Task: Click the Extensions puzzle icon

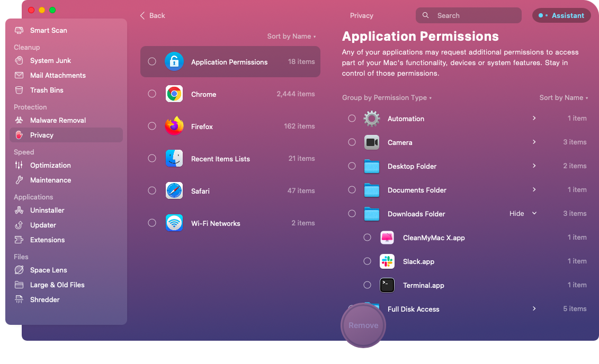Action: [x=19, y=240]
